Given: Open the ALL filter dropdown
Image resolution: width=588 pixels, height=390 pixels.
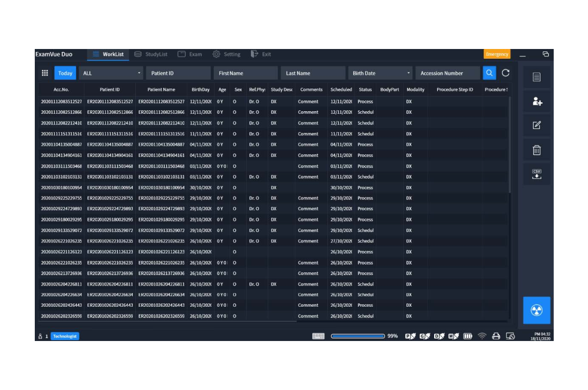Looking at the screenshot, I should (x=111, y=73).
